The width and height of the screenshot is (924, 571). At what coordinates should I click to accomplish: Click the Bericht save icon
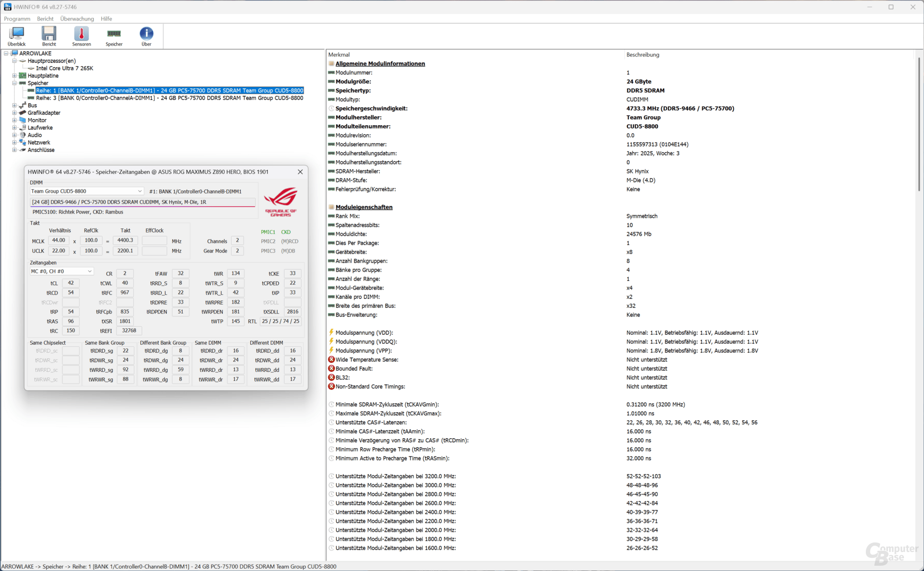coord(49,36)
